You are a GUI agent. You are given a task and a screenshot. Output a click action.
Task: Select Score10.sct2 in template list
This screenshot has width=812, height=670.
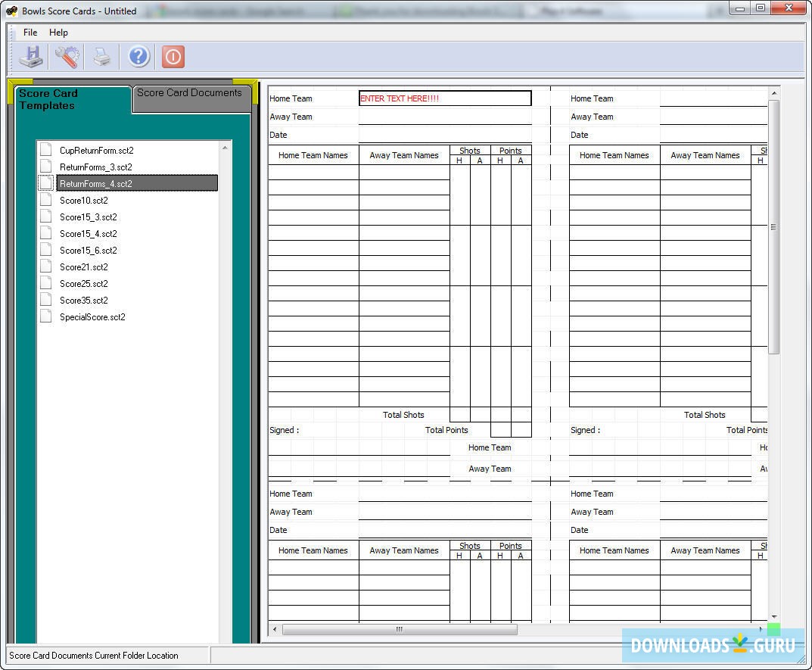tap(84, 201)
